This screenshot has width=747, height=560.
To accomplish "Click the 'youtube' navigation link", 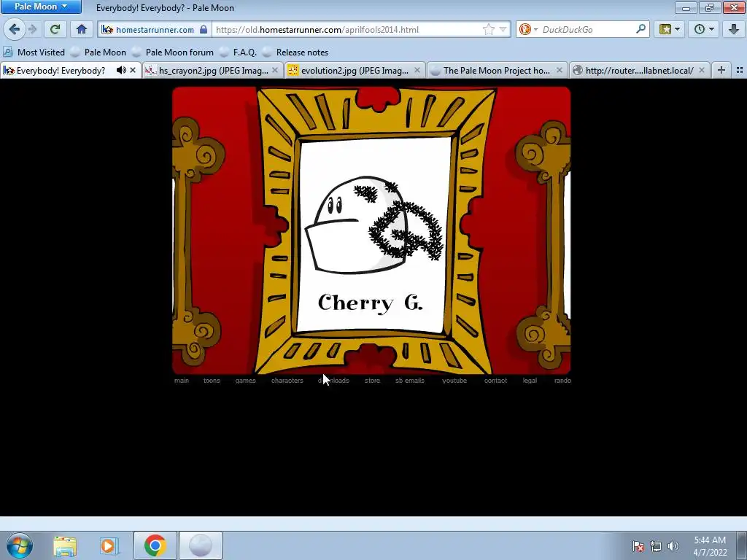I will [x=454, y=381].
